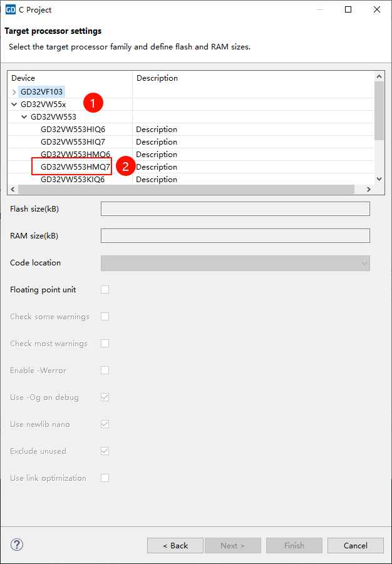Image resolution: width=392 pixels, height=564 pixels.
Task: Open the Code location dropdown
Action: 235,263
